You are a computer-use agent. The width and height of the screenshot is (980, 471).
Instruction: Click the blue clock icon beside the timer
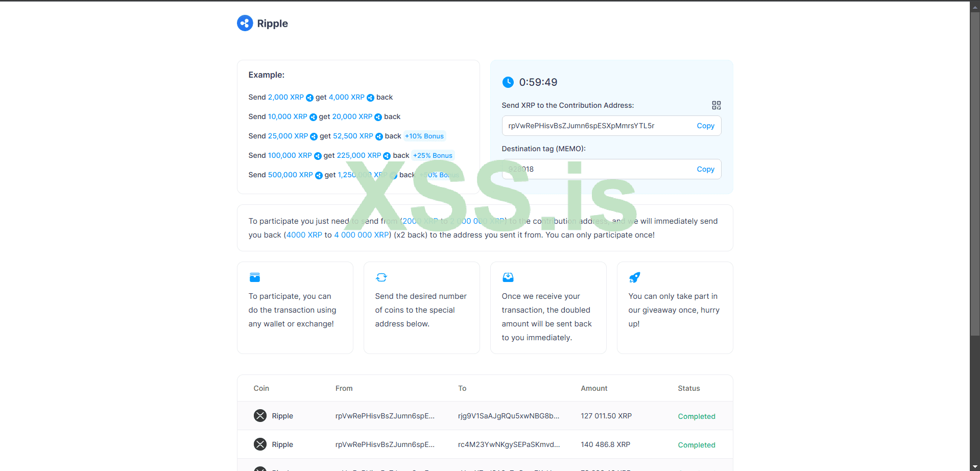pyautogui.click(x=508, y=82)
